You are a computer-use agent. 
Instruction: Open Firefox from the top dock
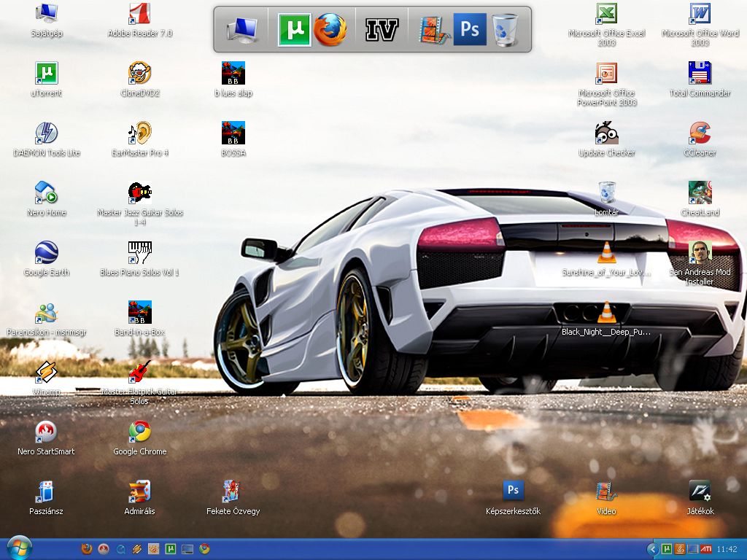coord(330,29)
